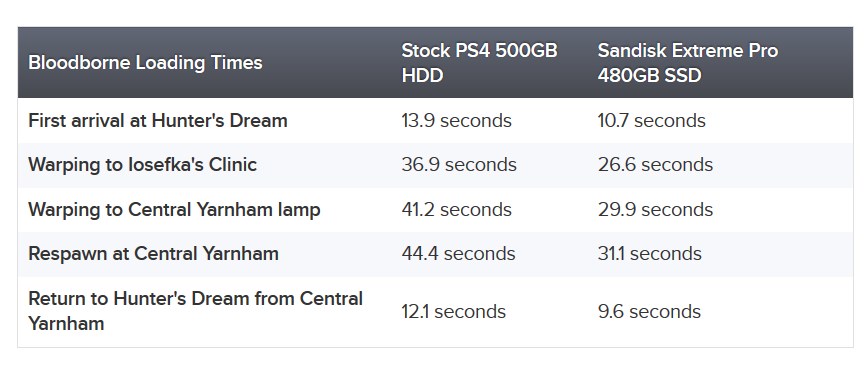Image resolution: width=865 pixels, height=369 pixels.
Task: Click the Respawn at Central Yarnham label
Action: [x=153, y=254]
